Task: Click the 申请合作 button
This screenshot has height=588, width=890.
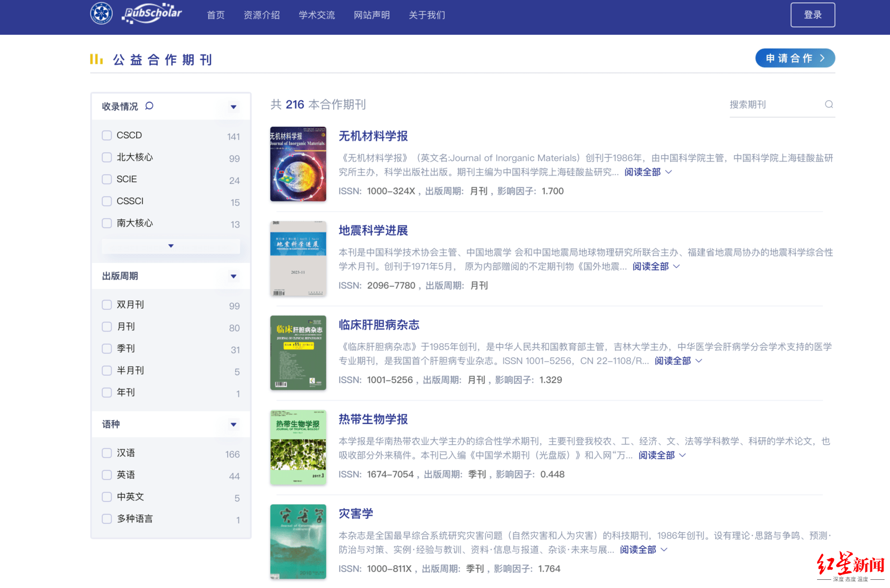Action: point(795,58)
